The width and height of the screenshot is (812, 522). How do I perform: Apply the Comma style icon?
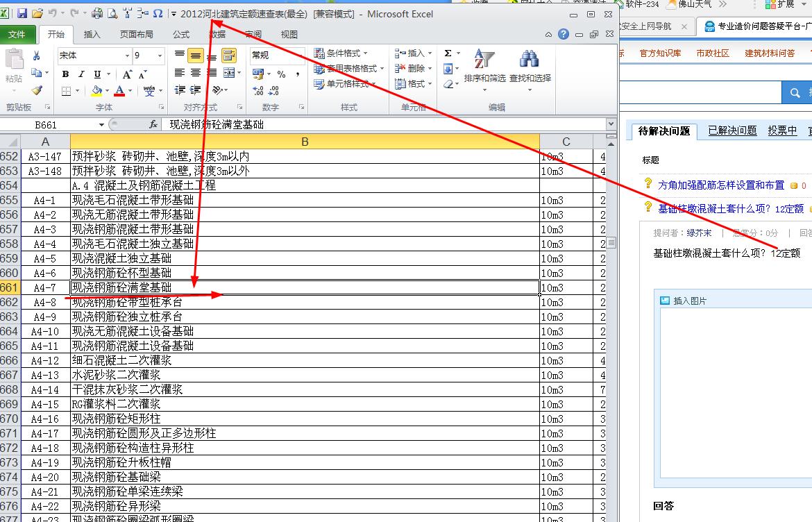click(297, 74)
